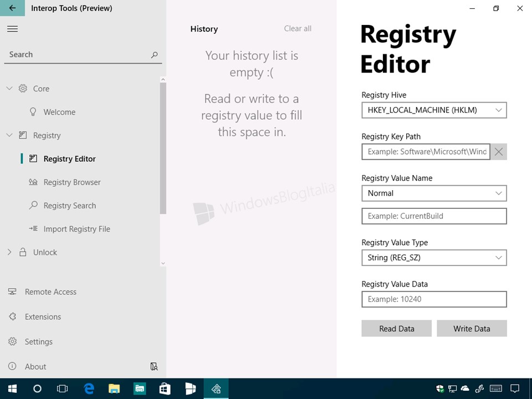Click the Settings gear icon
Viewport: 532px width, 399px height.
[x=13, y=341]
